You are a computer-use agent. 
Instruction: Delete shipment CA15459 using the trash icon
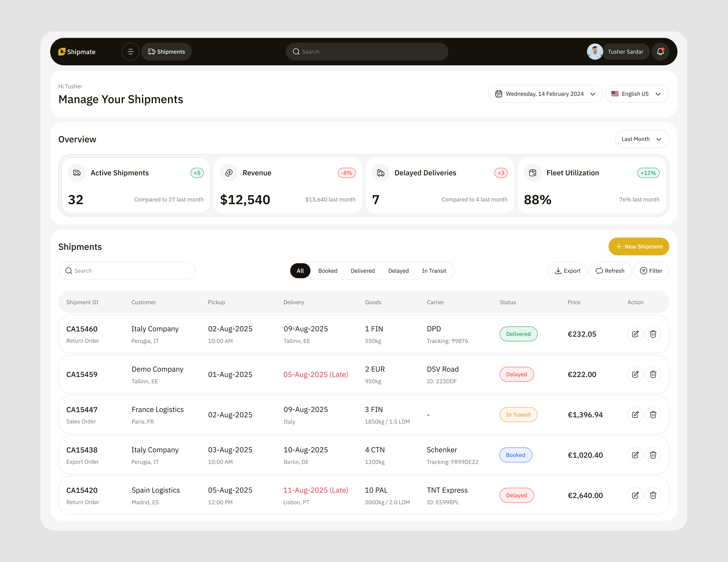point(653,374)
